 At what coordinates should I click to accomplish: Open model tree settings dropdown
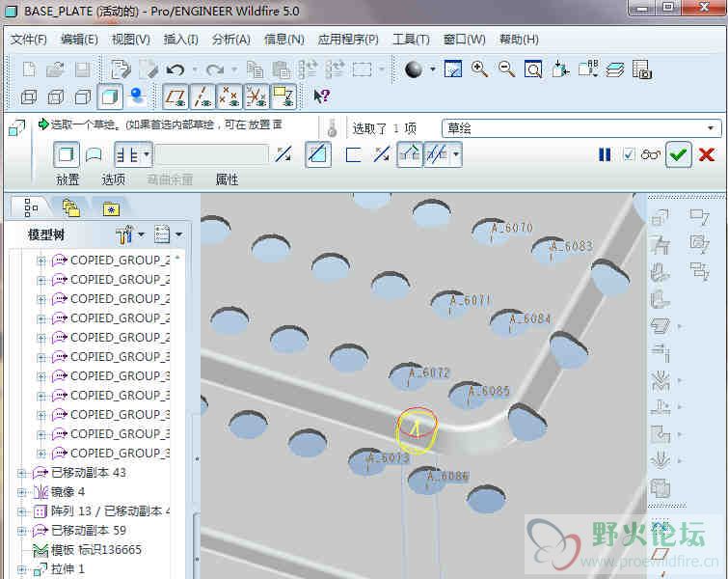141,234
